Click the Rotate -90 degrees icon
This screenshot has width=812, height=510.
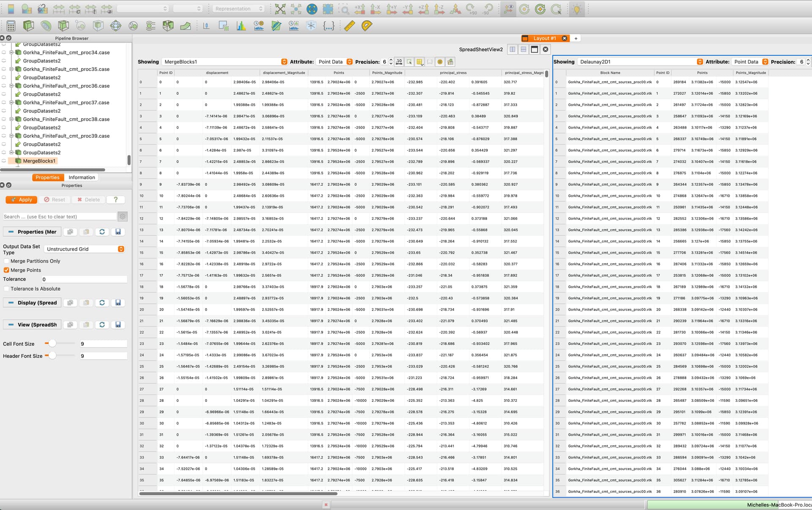point(488,9)
